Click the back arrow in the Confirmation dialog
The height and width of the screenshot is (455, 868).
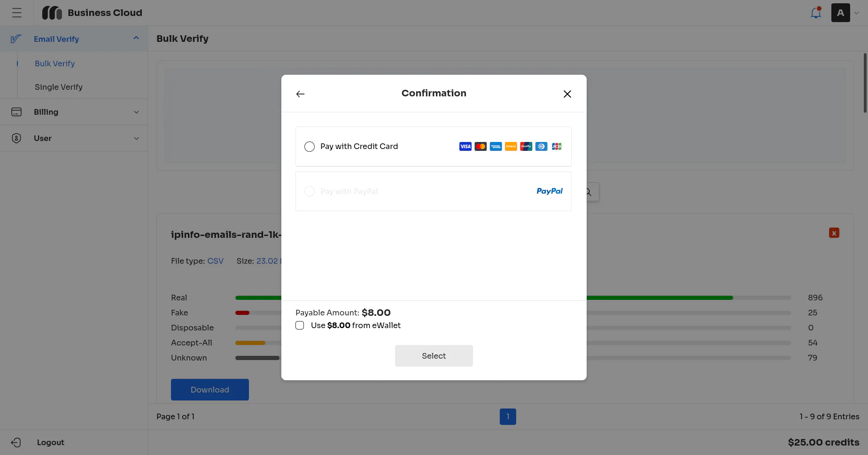coord(301,94)
